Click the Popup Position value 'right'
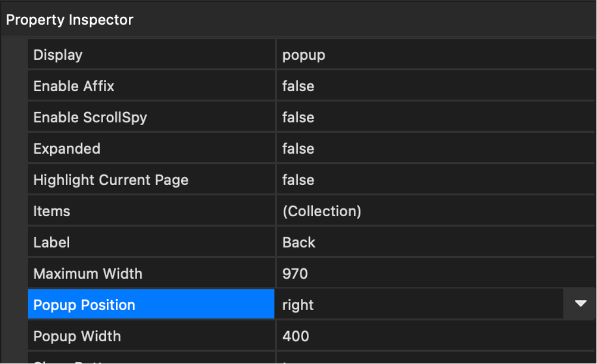597x364 pixels. coord(298,305)
